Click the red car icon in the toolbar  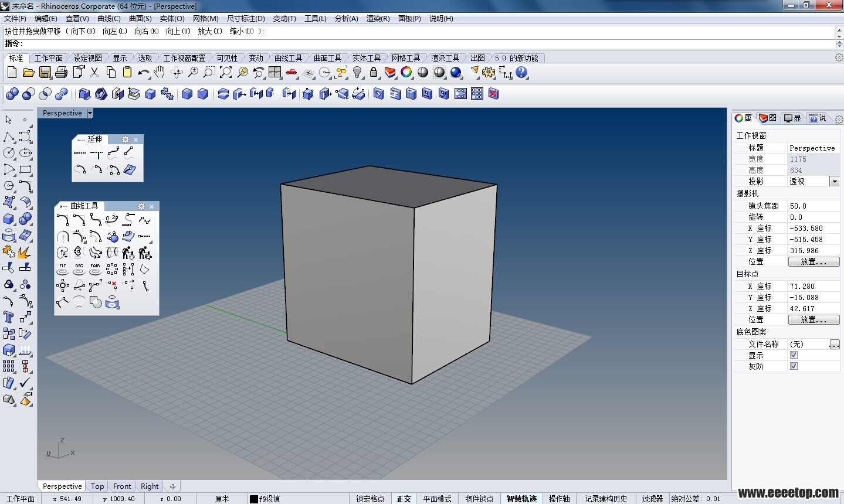pyautogui.click(x=291, y=73)
